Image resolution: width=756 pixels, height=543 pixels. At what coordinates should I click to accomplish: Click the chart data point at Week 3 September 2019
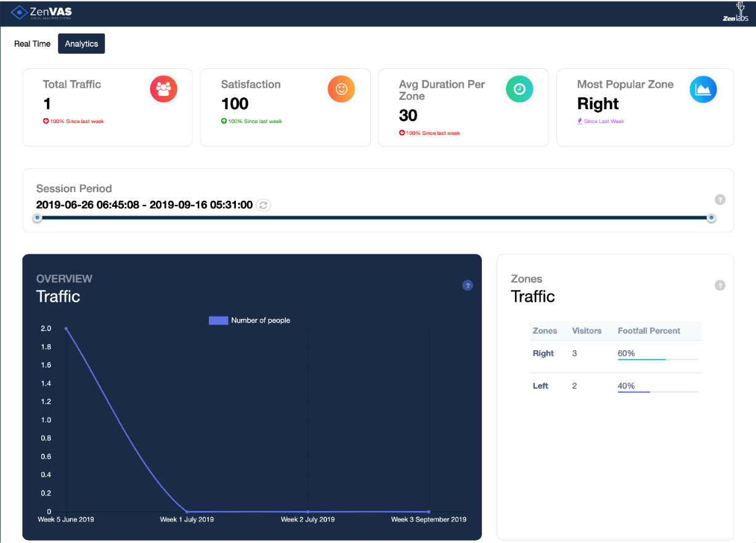coord(429,512)
